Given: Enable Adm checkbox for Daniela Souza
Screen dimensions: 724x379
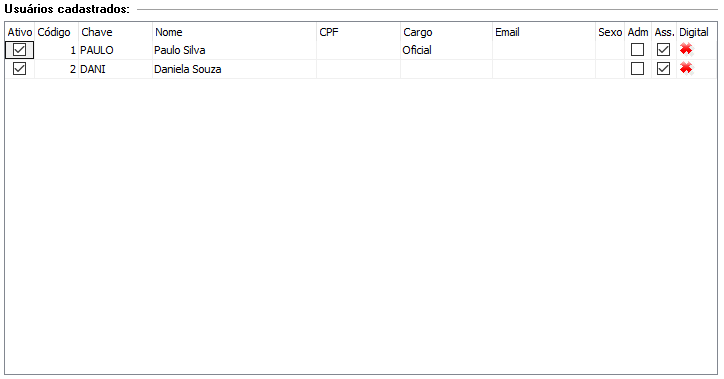Looking at the screenshot, I should click(637, 69).
